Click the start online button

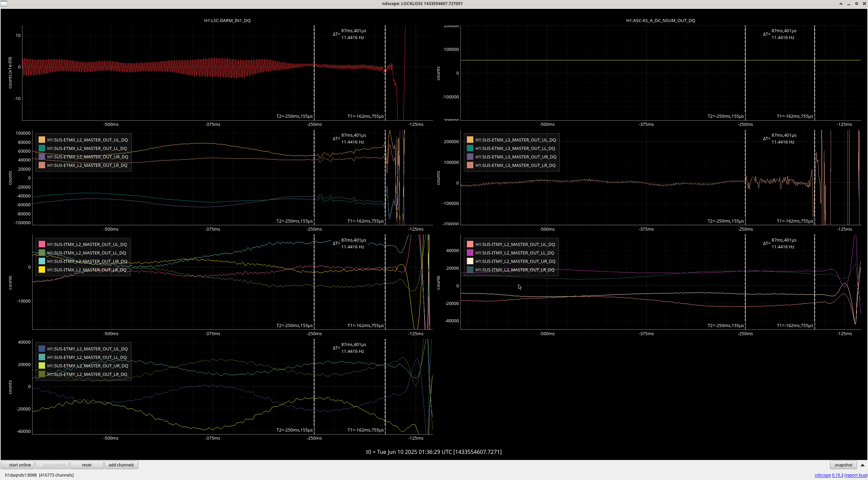click(18, 465)
